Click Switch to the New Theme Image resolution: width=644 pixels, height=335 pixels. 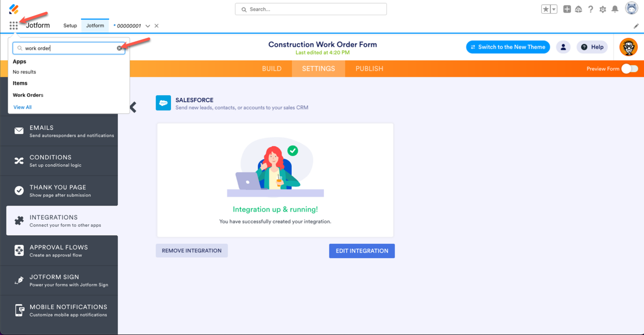[x=508, y=47]
